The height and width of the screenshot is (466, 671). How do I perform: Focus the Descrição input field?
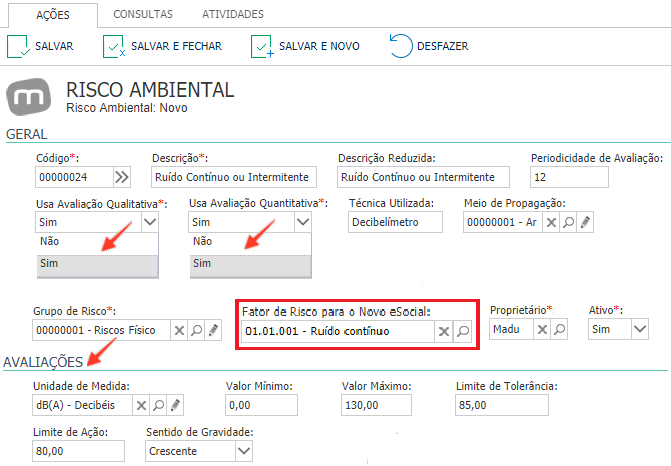(234, 177)
